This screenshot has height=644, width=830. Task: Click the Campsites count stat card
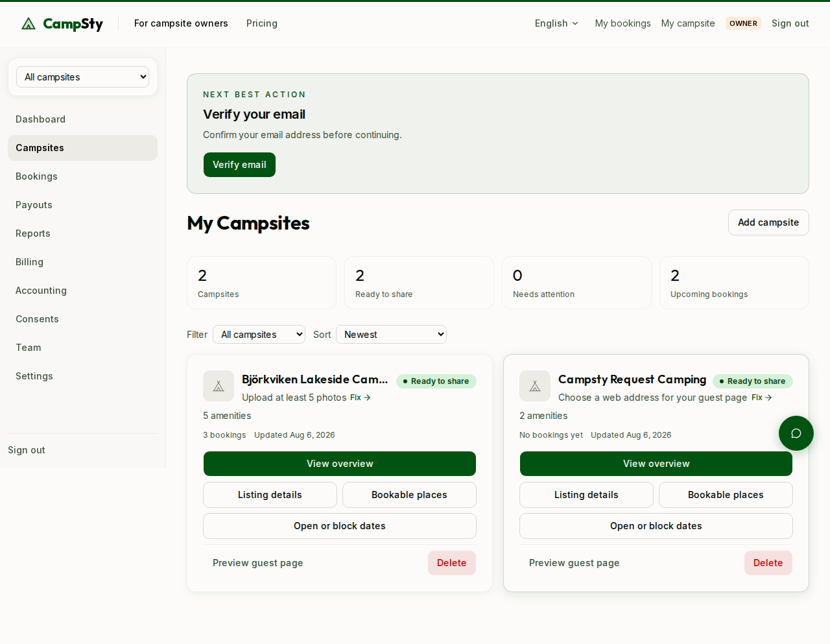coord(261,283)
